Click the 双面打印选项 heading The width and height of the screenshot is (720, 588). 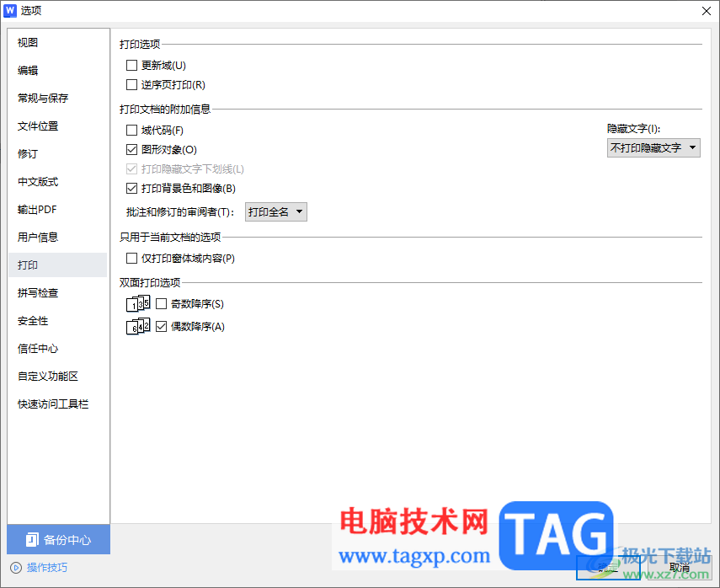pos(150,282)
